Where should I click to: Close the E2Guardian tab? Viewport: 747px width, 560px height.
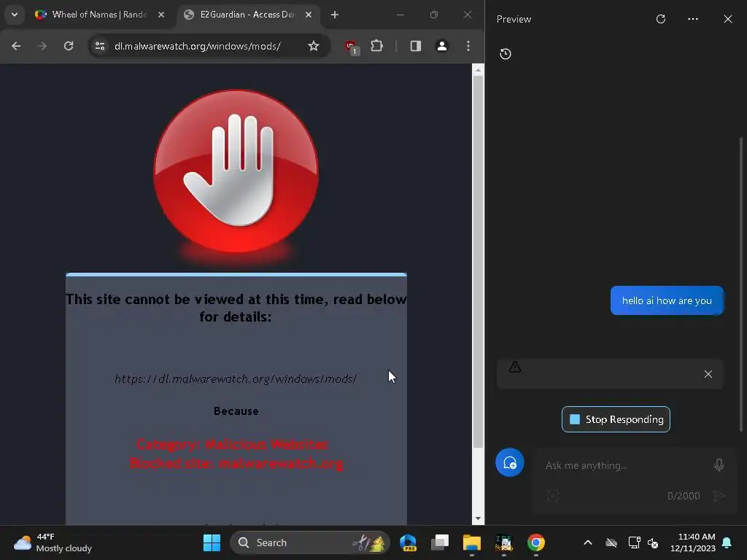309,15
